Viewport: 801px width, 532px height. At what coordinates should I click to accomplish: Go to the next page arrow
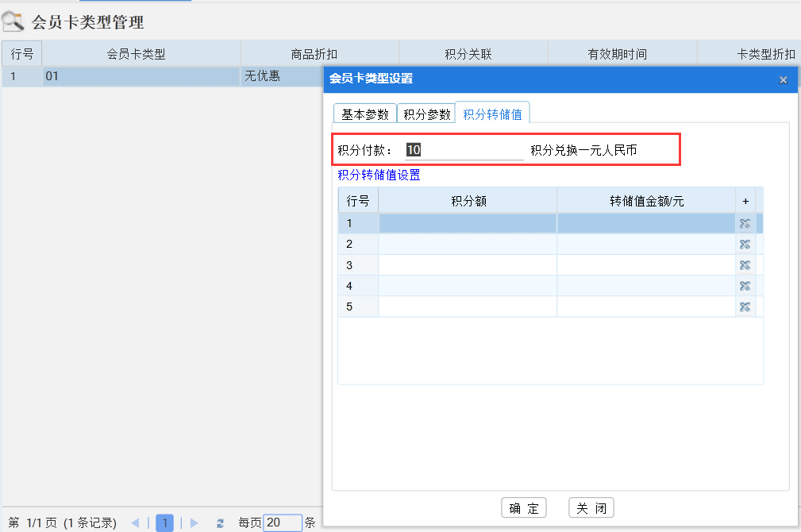click(194, 522)
